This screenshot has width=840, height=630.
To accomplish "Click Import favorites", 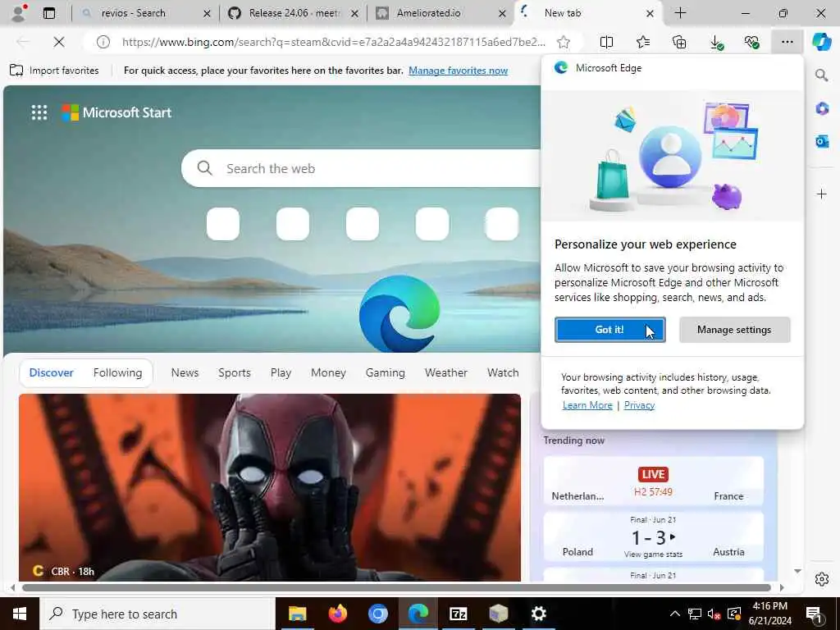I will point(55,71).
